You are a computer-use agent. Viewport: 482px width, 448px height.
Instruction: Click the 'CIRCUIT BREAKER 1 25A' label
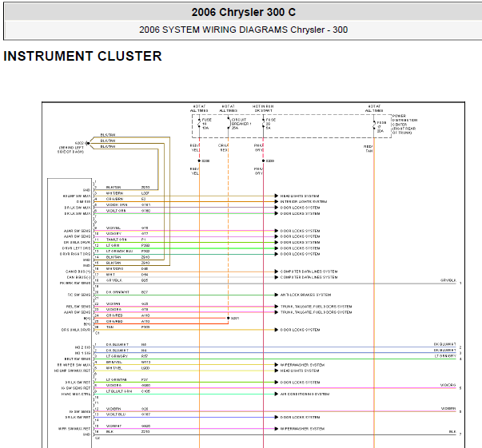[241, 124]
